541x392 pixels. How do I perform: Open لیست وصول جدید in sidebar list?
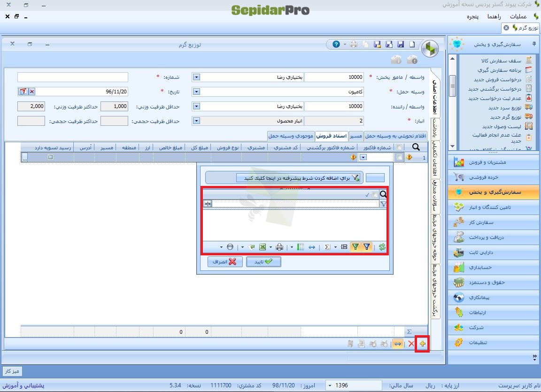(502, 126)
